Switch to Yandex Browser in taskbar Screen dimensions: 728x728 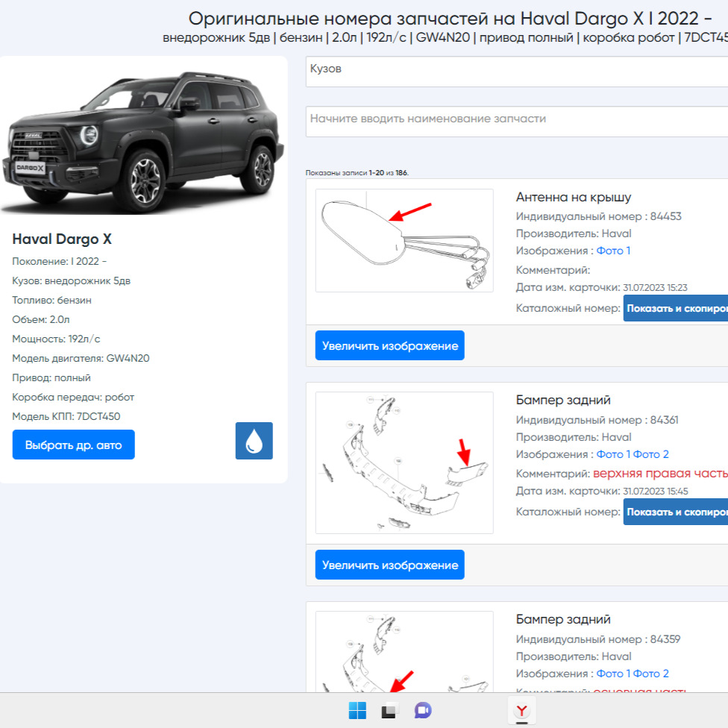[522, 710]
